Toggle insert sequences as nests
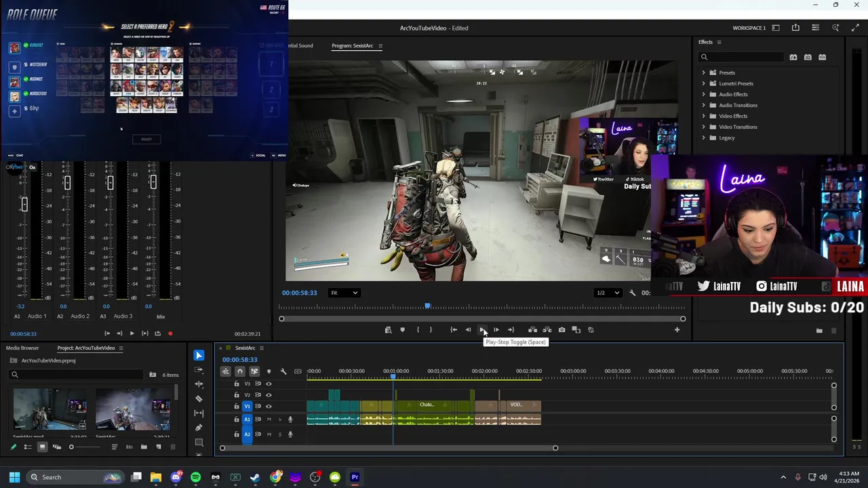The height and width of the screenshot is (488, 868). point(226,371)
